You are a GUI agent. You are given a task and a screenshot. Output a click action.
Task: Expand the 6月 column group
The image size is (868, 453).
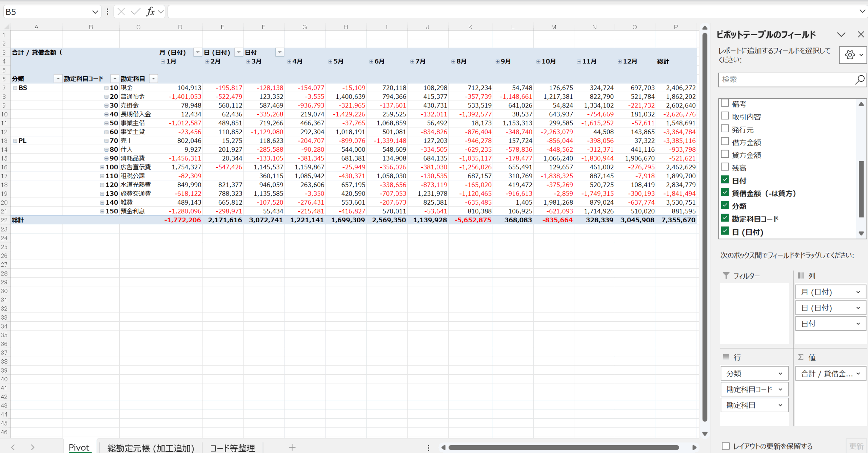371,61
